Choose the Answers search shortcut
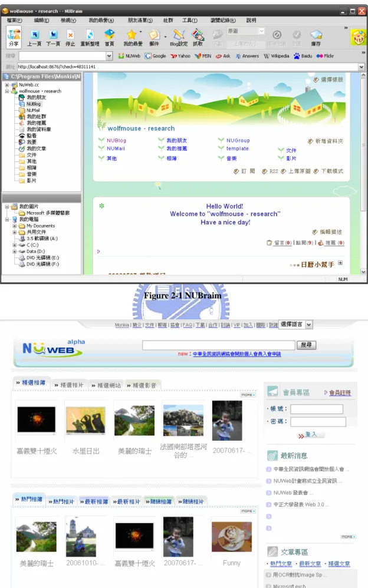The width and height of the screenshot is (368, 588). coord(247,56)
